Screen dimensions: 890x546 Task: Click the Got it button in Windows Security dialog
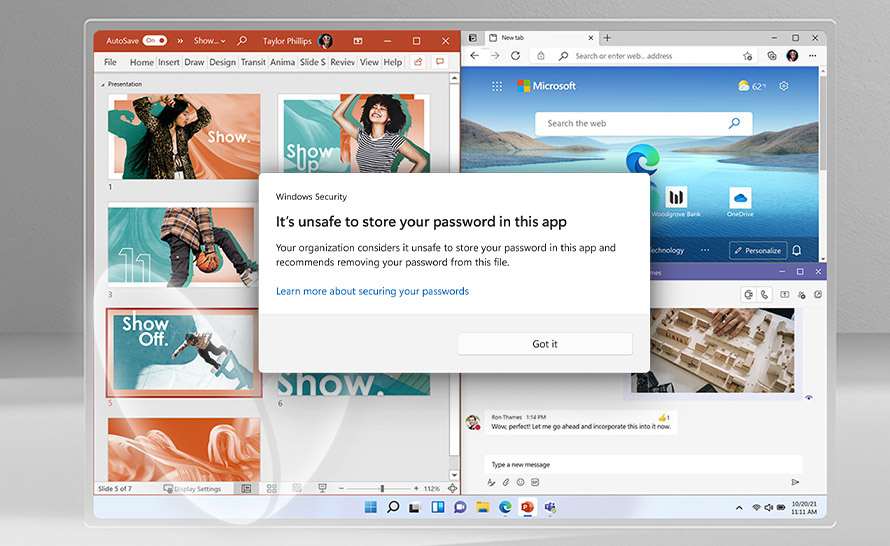tap(544, 344)
